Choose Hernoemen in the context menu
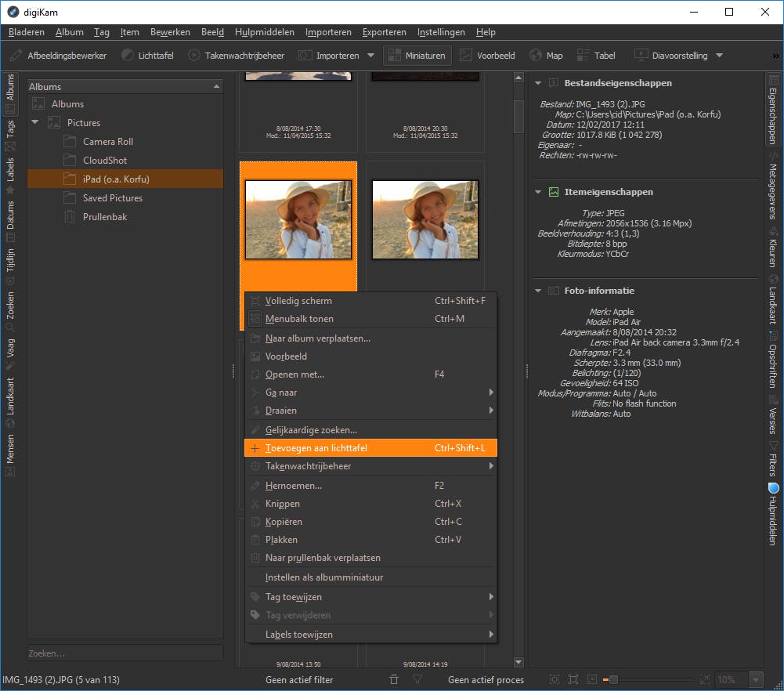The image size is (784, 691). point(370,486)
